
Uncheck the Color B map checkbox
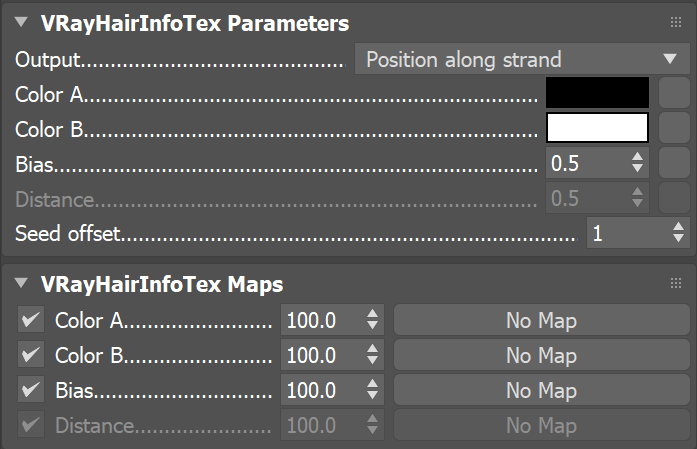click(x=31, y=354)
